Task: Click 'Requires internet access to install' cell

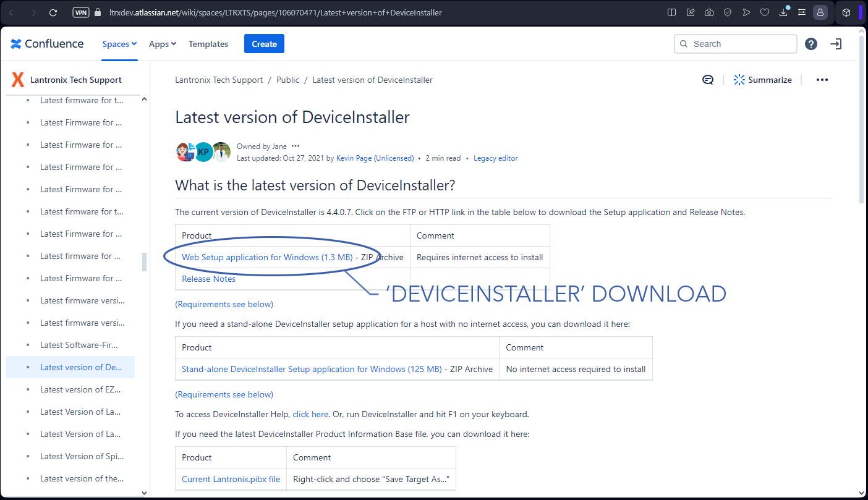Action: click(480, 257)
